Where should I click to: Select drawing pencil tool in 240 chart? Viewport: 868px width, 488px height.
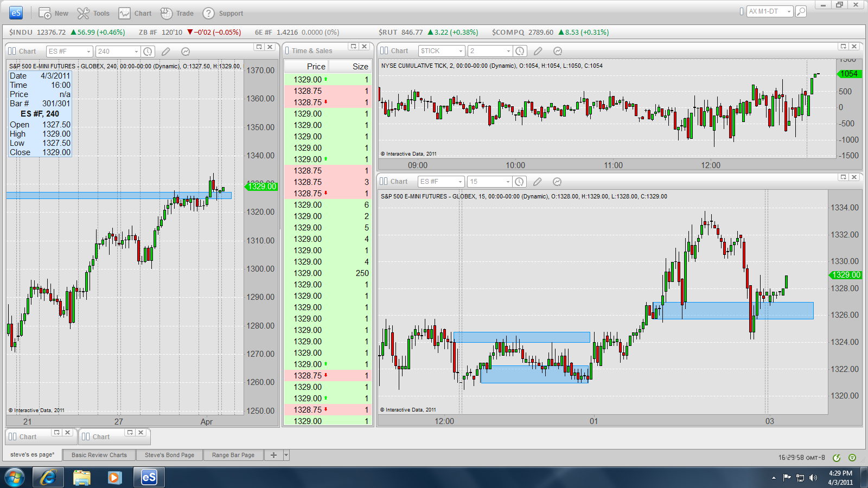[166, 52]
